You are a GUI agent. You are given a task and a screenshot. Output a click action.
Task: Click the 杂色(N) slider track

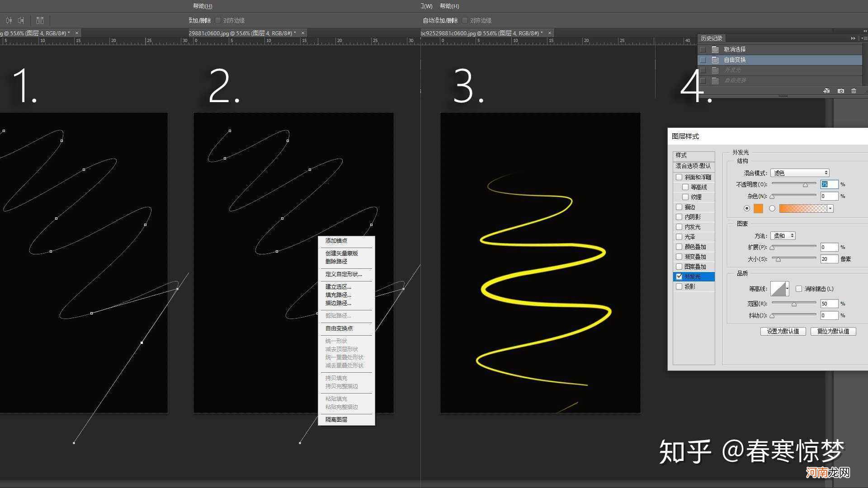794,195
